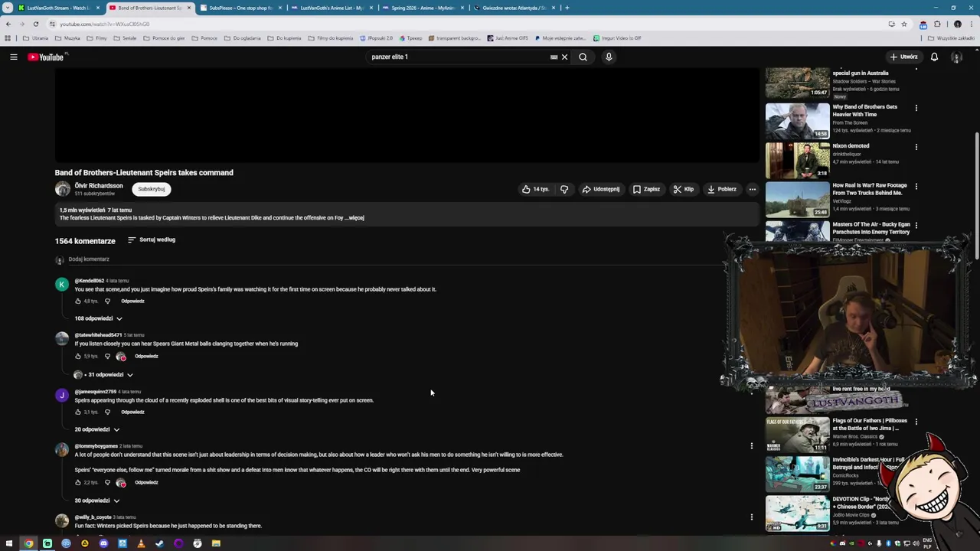Expand 20 odpowiedzi replies
The image size is (980, 551).
[96, 429]
